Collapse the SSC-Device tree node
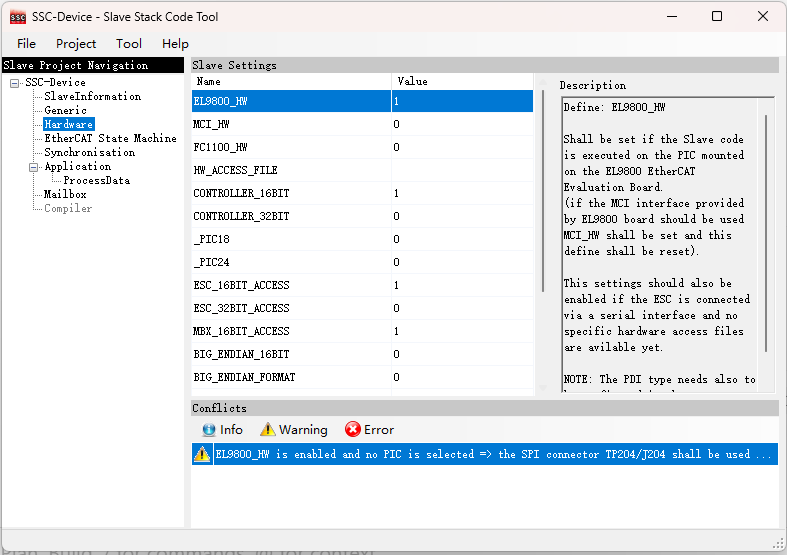Image resolution: width=787 pixels, height=555 pixels. point(15,83)
